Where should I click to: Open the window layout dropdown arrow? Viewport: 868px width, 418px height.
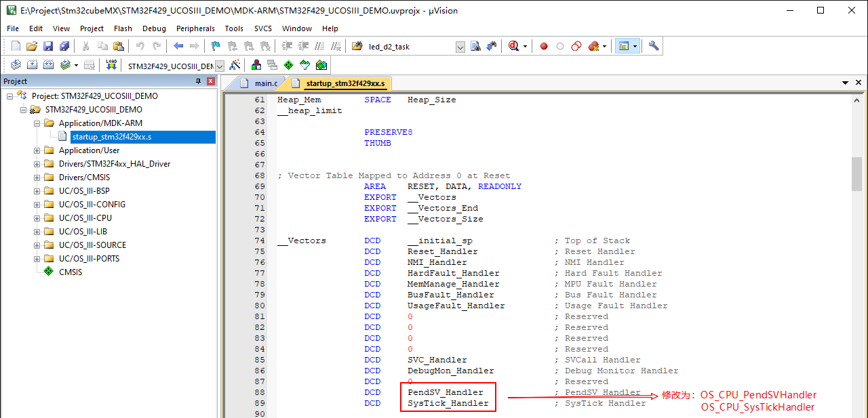coord(635,47)
